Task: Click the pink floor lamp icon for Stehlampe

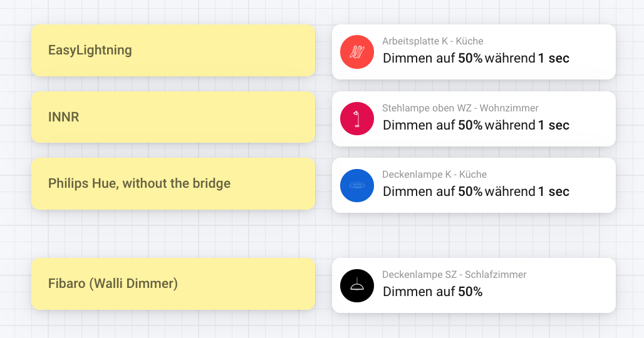Action: click(357, 119)
